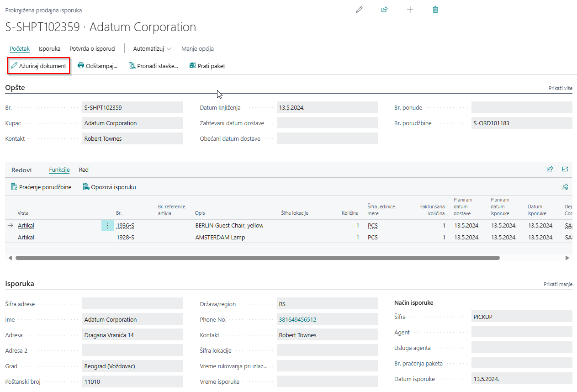Click the horizontal scrollbar in lines grid
The width and height of the screenshot is (577, 392).
point(257,258)
